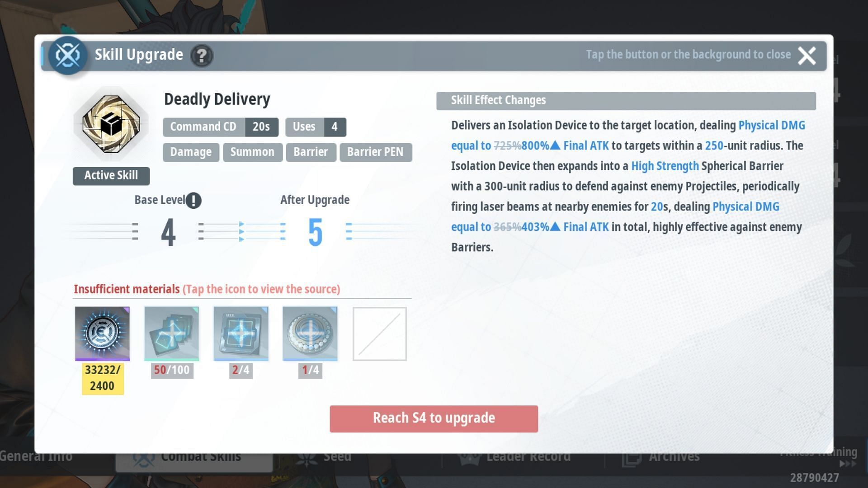Image resolution: width=868 pixels, height=488 pixels.
Task: Click the Summon category tag icon
Action: point(252,152)
